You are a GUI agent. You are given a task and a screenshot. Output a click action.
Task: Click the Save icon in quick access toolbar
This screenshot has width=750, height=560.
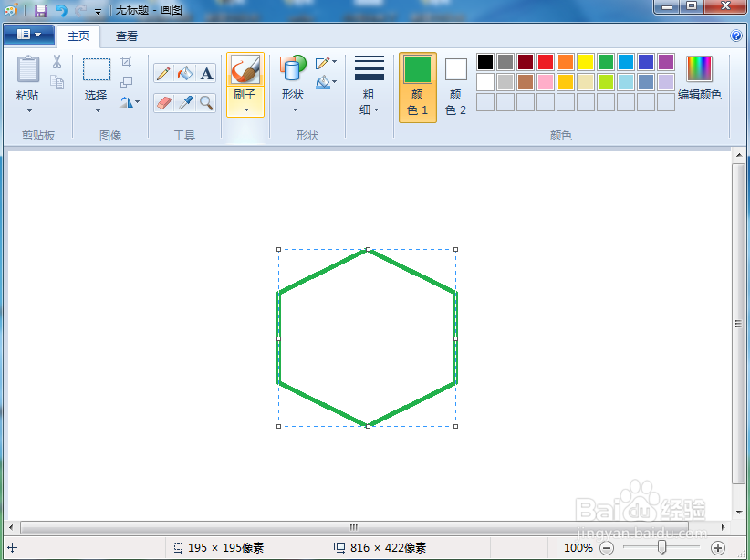41,10
